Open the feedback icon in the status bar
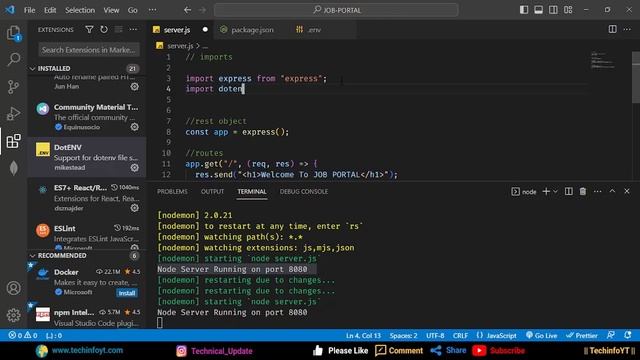The image size is (640, 360). tap(611, 335)
